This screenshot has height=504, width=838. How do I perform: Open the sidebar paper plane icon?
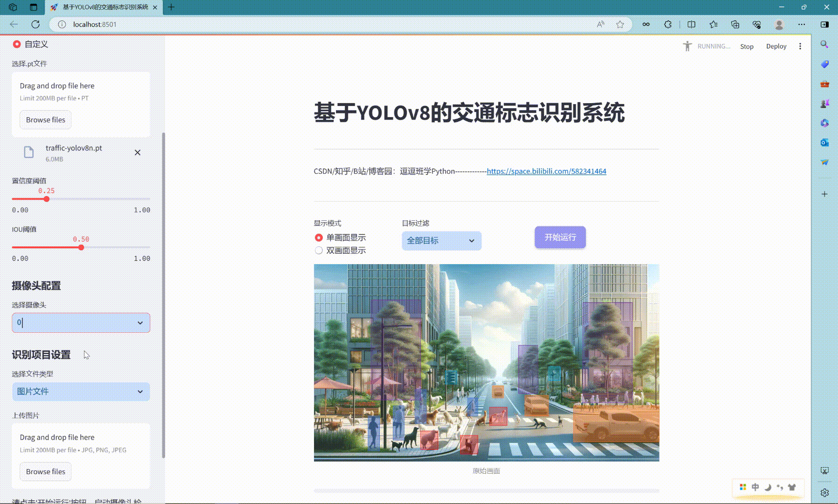click(824, 162)
